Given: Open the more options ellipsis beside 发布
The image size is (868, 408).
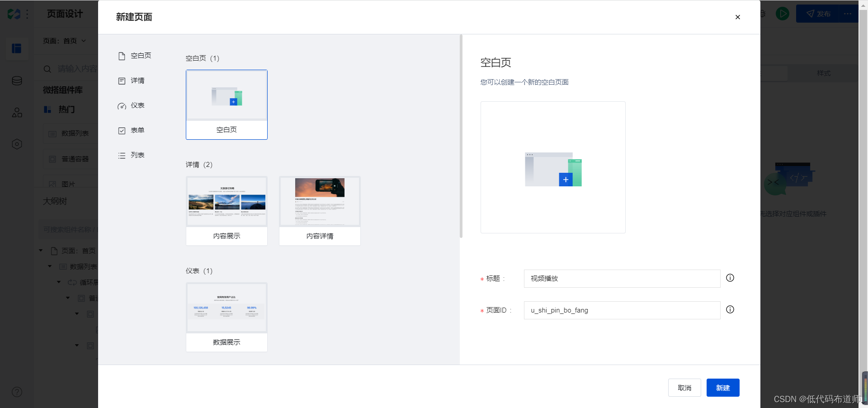Looking at the screenshot, I should (848, 14).
